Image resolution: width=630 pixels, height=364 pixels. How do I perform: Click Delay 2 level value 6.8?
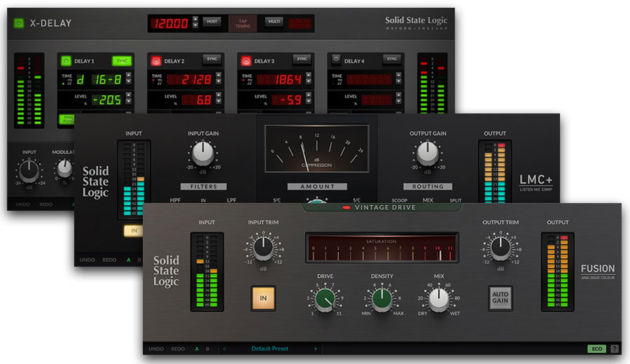[x=197, y=99]
